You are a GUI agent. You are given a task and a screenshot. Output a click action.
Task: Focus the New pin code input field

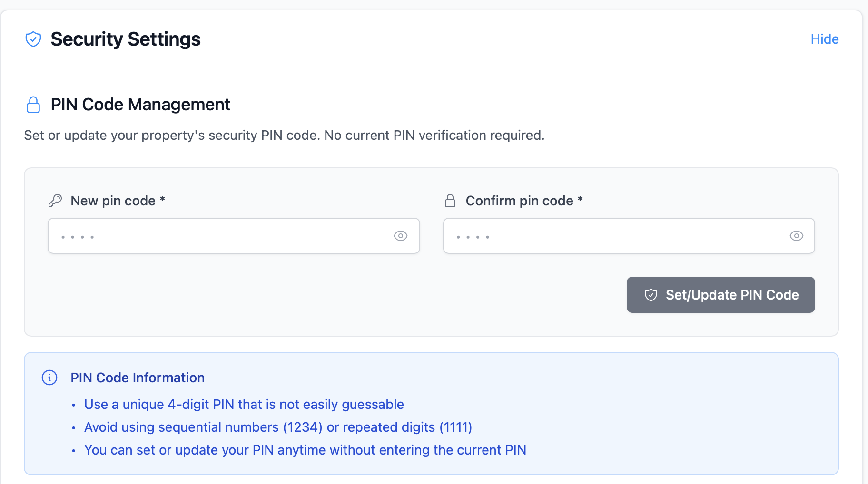219,236
